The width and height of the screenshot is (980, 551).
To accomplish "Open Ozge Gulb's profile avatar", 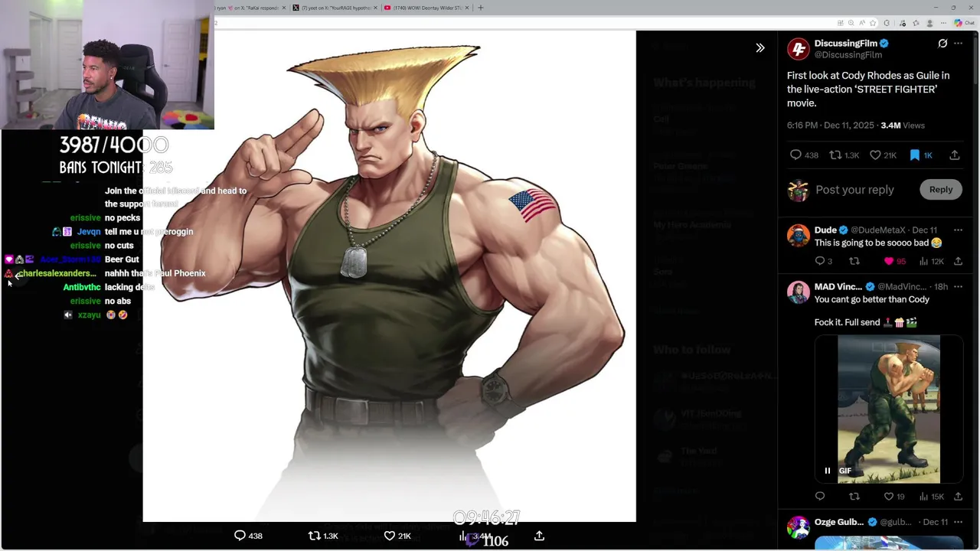I will click(799, 527).
